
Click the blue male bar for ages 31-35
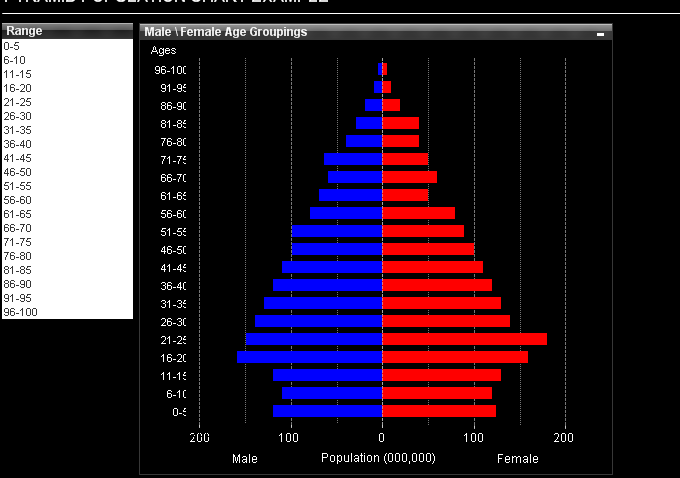tap(323, 303)
